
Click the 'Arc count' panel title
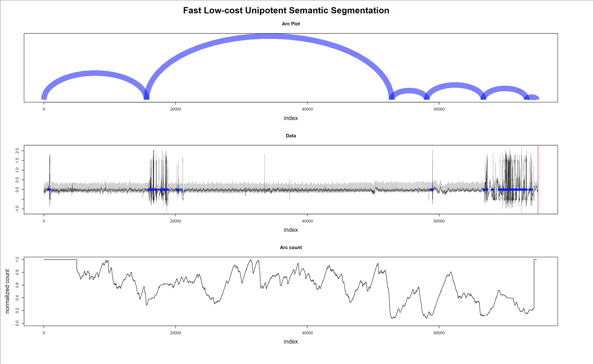291,248
